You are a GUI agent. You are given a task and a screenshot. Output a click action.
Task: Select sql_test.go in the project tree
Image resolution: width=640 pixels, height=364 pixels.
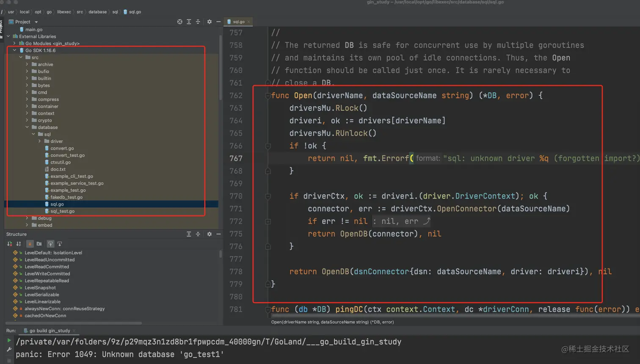tap(62, 211)
